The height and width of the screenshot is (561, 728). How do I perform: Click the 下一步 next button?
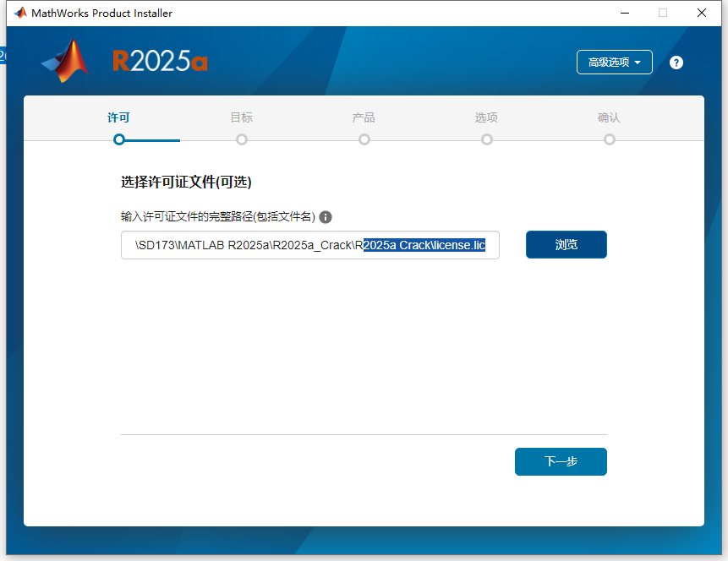point(561,461)
